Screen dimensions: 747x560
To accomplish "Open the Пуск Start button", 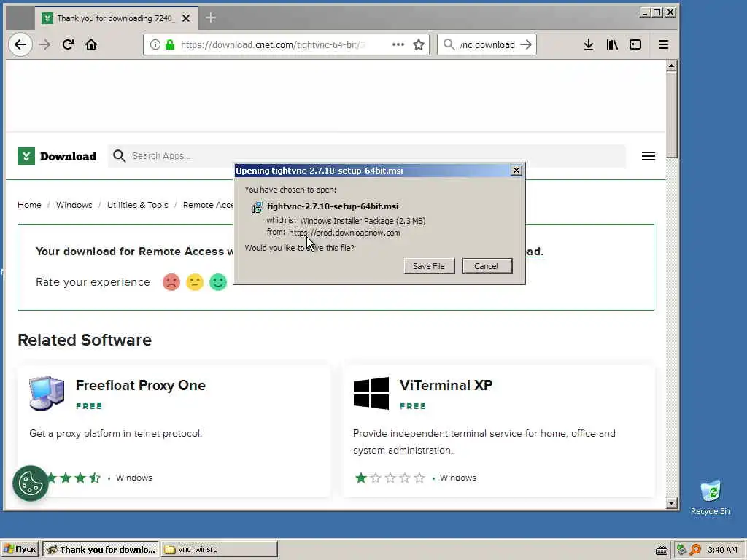I will tap(20, 549).
